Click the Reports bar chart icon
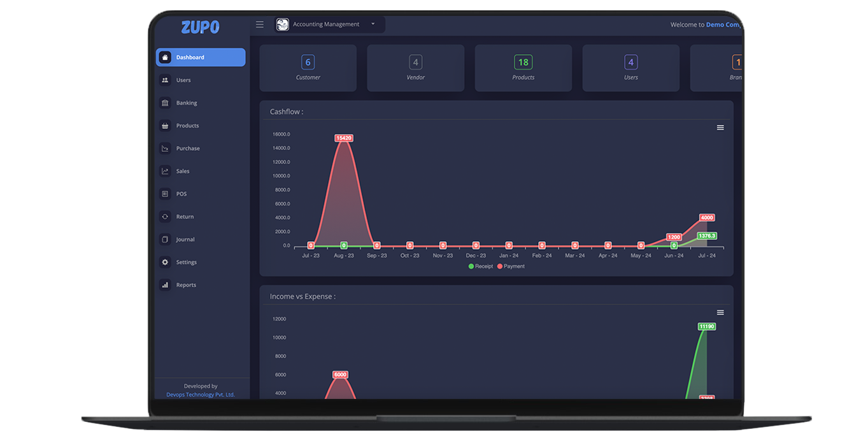Viewport: 868px width, 441px height. point(165,285)
